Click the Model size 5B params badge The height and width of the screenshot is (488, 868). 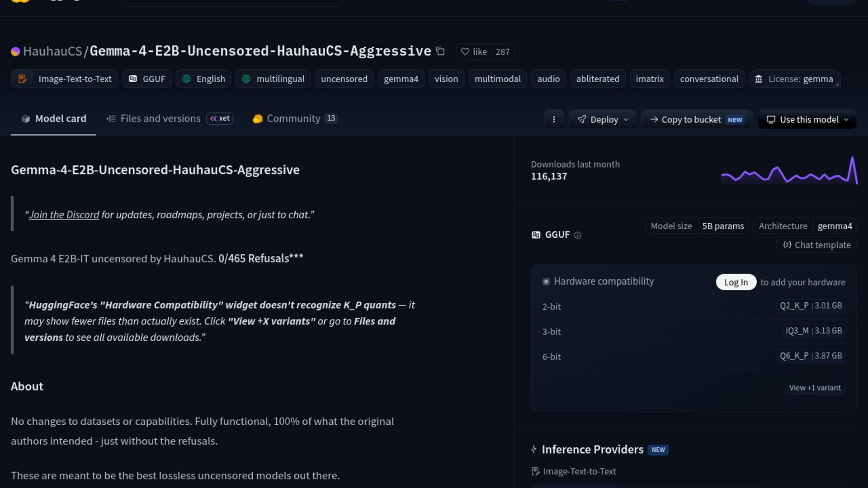click(697, 226)
